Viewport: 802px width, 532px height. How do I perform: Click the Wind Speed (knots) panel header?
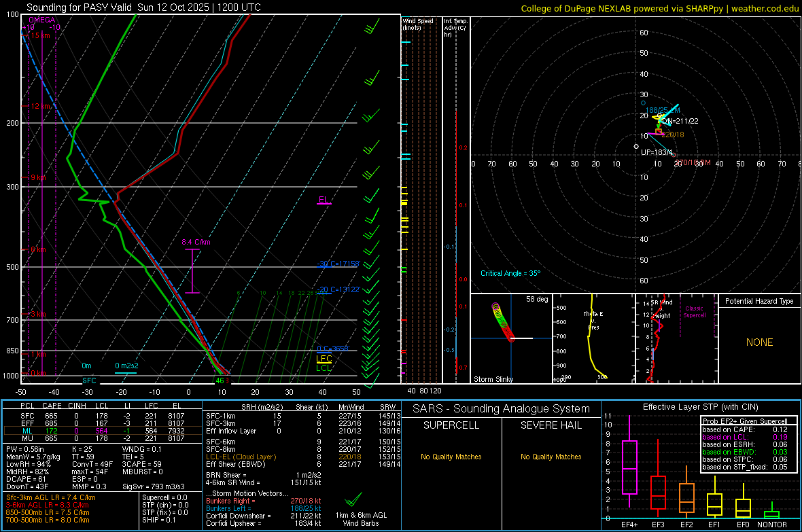[417, 24]
